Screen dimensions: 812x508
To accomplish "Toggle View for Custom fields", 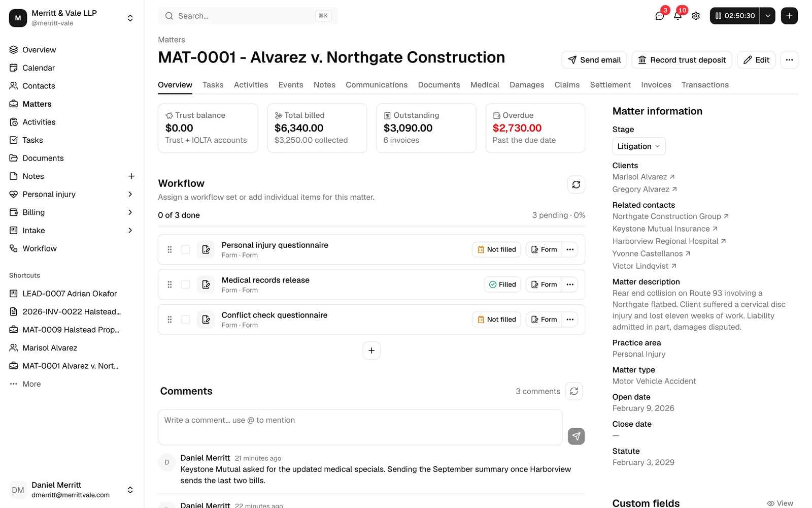I will tap(780, 503).
